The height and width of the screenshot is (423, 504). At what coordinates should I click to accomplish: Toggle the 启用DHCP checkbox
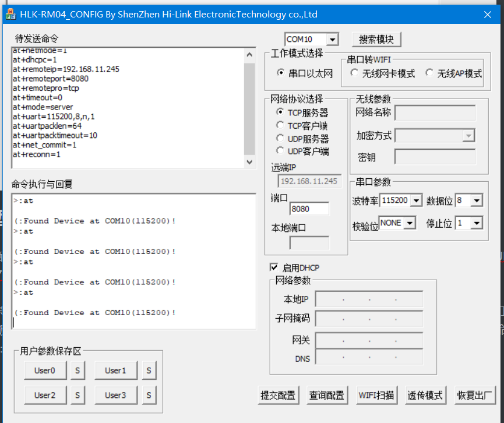[274, 267]
